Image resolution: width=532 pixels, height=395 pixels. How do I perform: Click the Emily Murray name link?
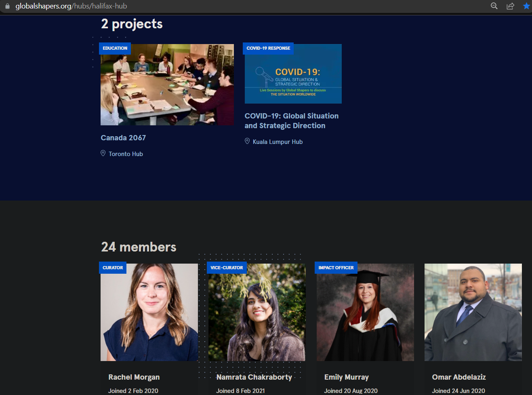(x=347, y=377)
